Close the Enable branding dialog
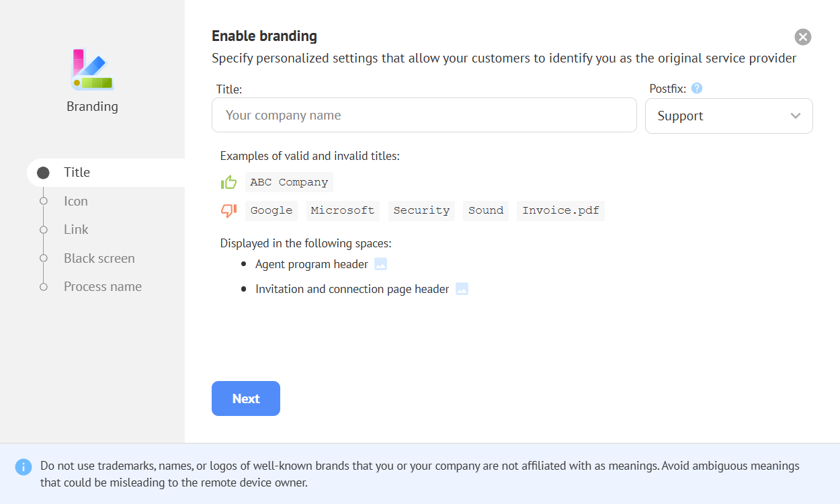This screenshot has height=504, width=840. (803, 37)
